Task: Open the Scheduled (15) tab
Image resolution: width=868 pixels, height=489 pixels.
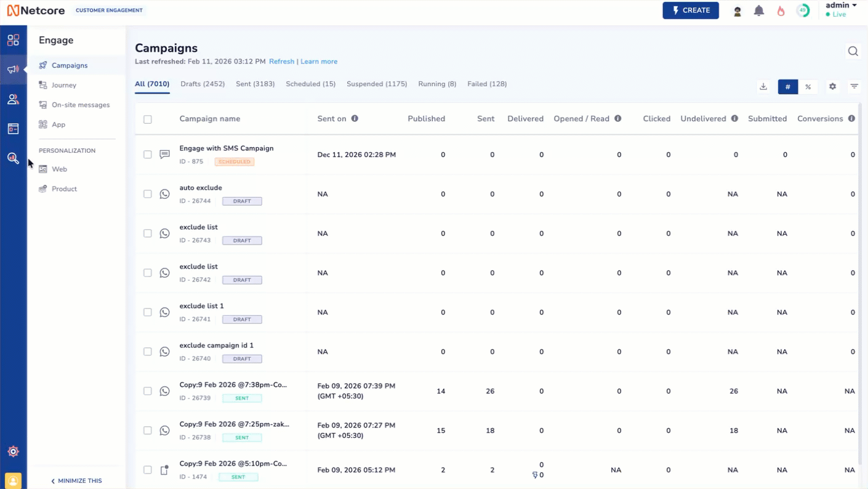Action: click(x=310, y=84)
